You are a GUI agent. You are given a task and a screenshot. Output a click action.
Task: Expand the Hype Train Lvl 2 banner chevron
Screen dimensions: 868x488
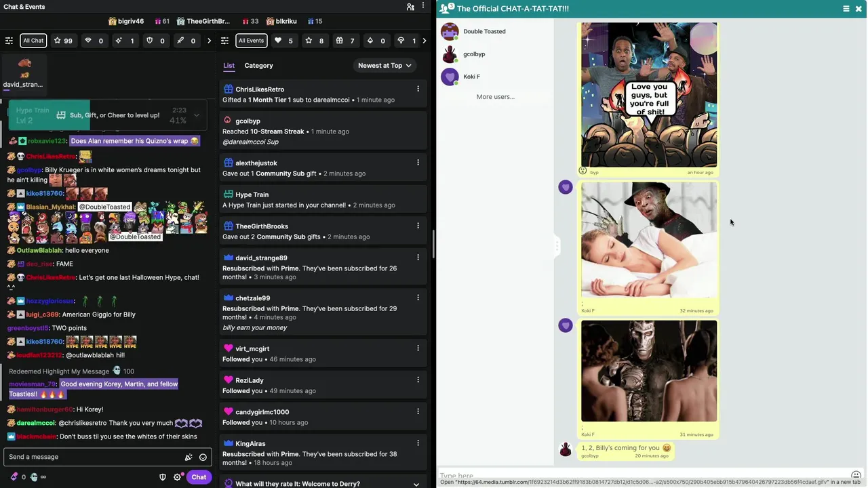(197, 115)
